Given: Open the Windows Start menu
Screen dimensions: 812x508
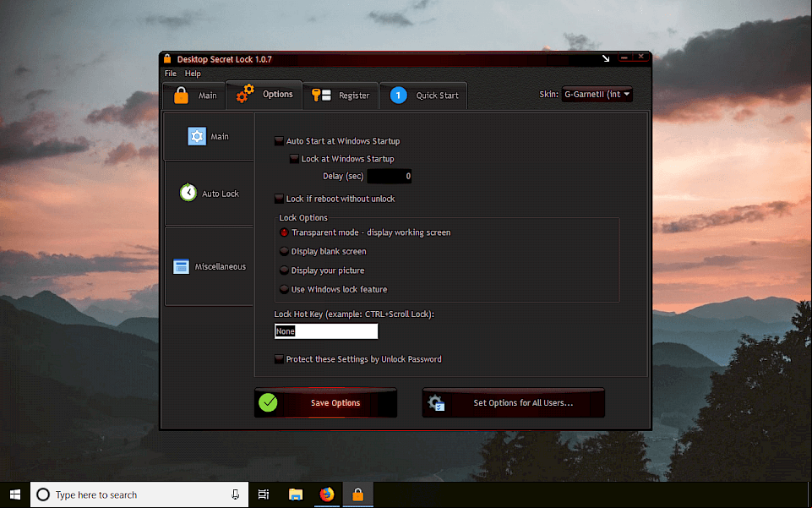Looking at the screenshot, I should pyautogui.click(x=15, y=494).
